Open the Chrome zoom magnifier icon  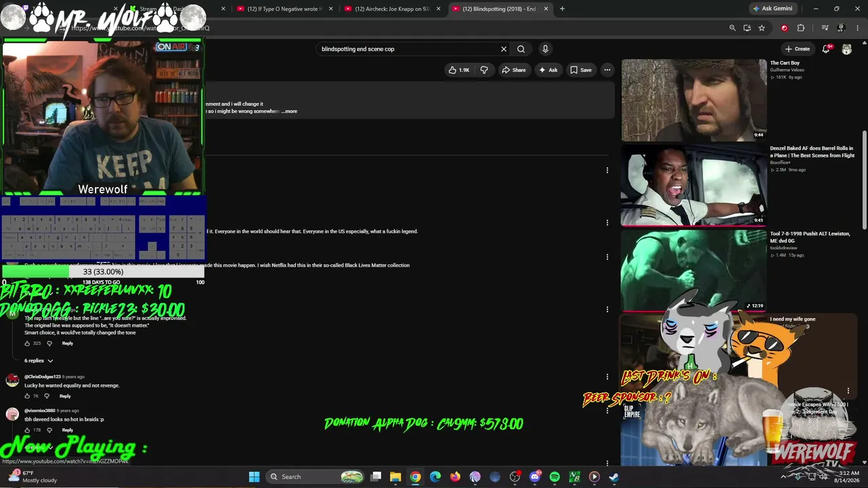click(732, 28)
